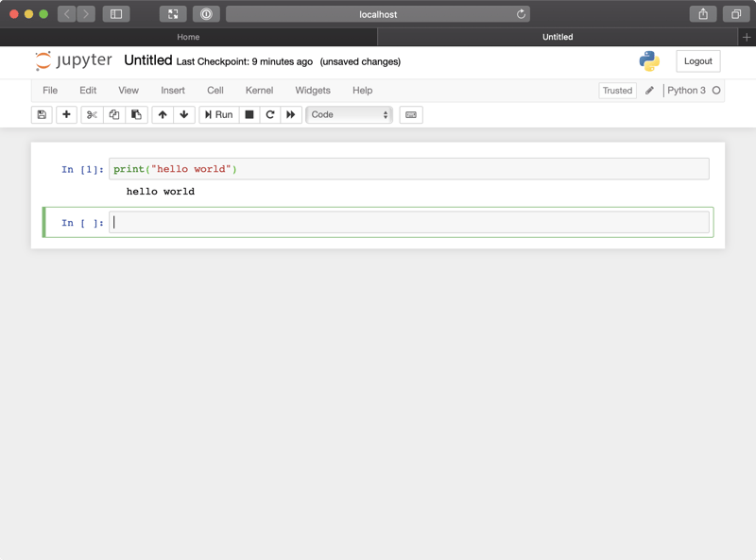This screenshot has height=560, width=756.
Task: Move selected cell up arrow
Action: click(x=163, y=114)
